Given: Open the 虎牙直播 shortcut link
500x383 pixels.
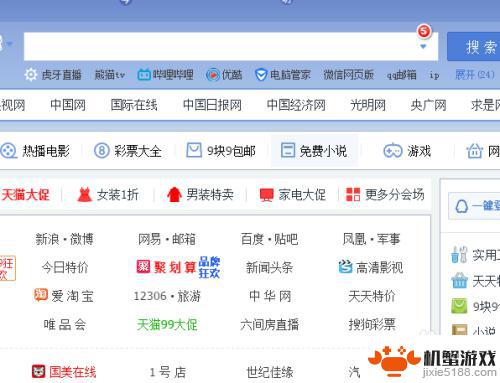Looking at the screenshot, I should tap(62, 75).
